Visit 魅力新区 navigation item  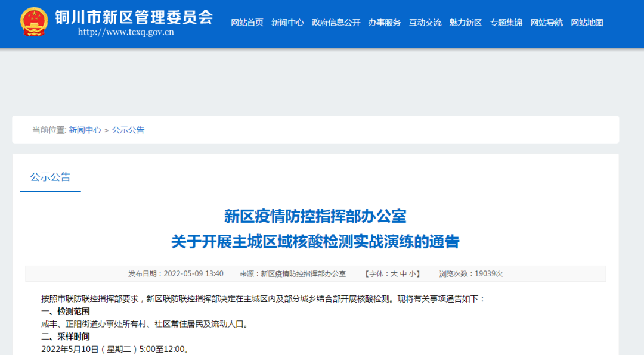point(465,23)
